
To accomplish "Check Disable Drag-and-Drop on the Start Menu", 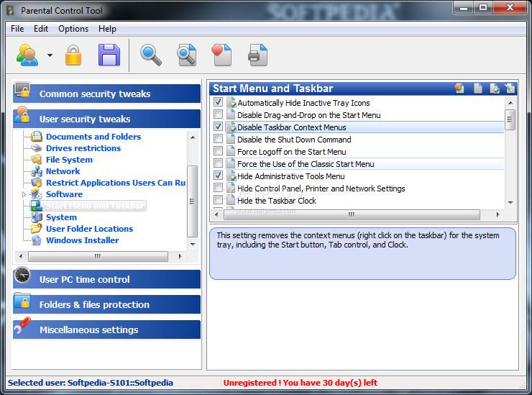I will (x=218, y=114).
